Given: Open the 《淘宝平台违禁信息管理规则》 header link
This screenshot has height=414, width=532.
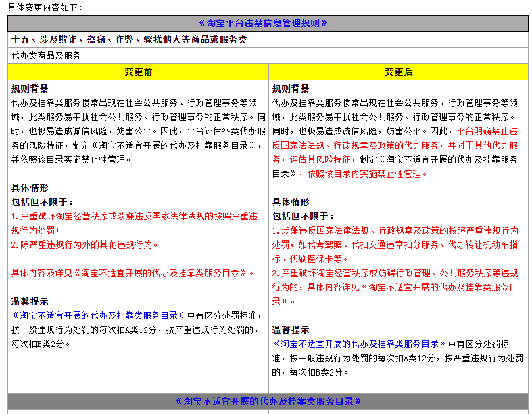Looking at the screenshot, I should point(262,23).
